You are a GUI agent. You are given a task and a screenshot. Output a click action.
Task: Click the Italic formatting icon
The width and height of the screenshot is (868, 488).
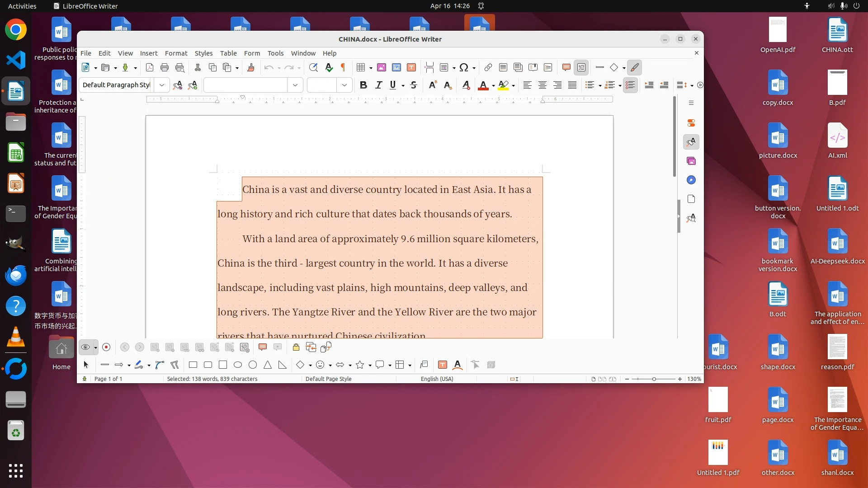378,85
